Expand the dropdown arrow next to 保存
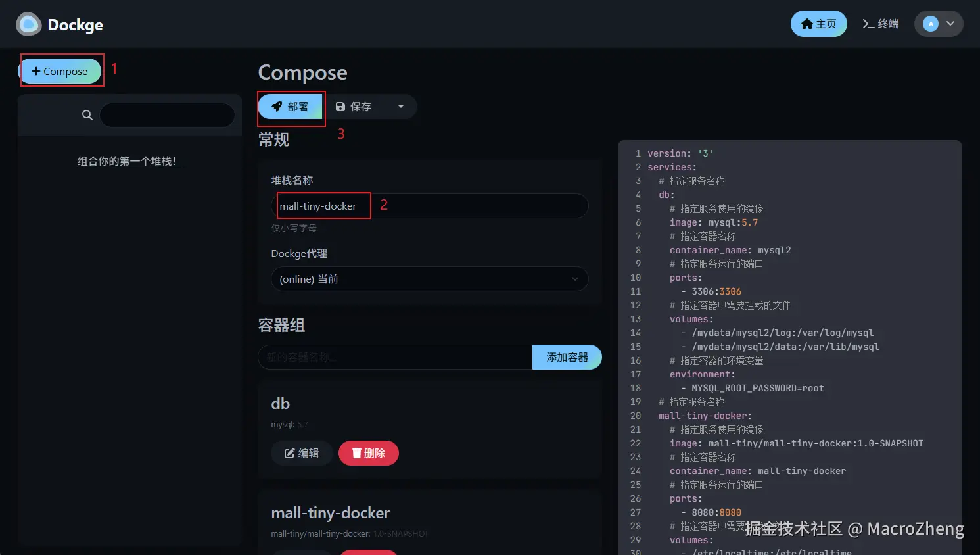This screenshot has width=980, height=555. (x=401, y=107)
